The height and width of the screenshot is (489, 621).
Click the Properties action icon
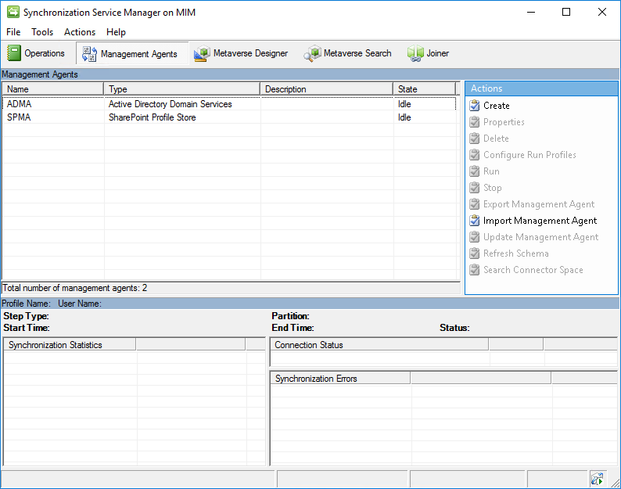[x=474, y=122]
